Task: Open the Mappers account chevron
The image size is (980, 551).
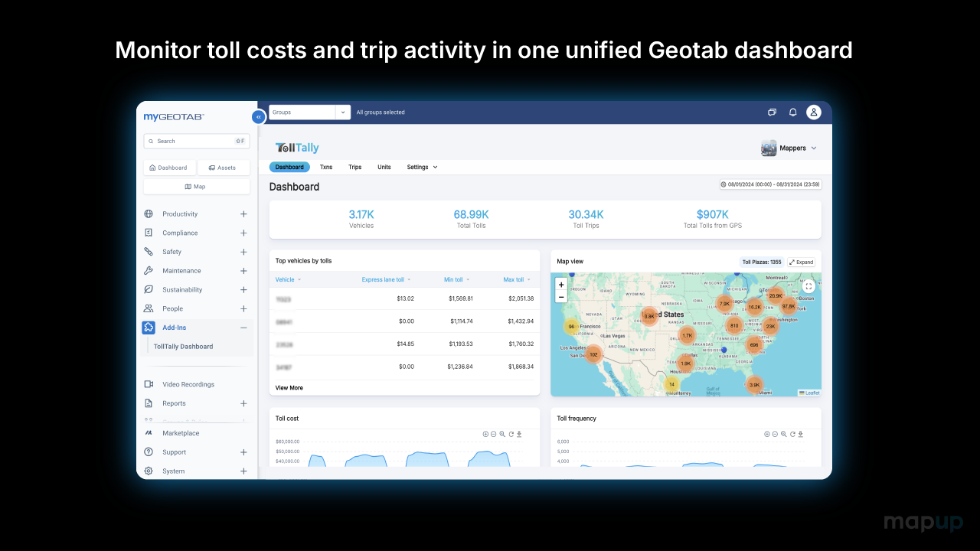Action: tap(814, 148)
